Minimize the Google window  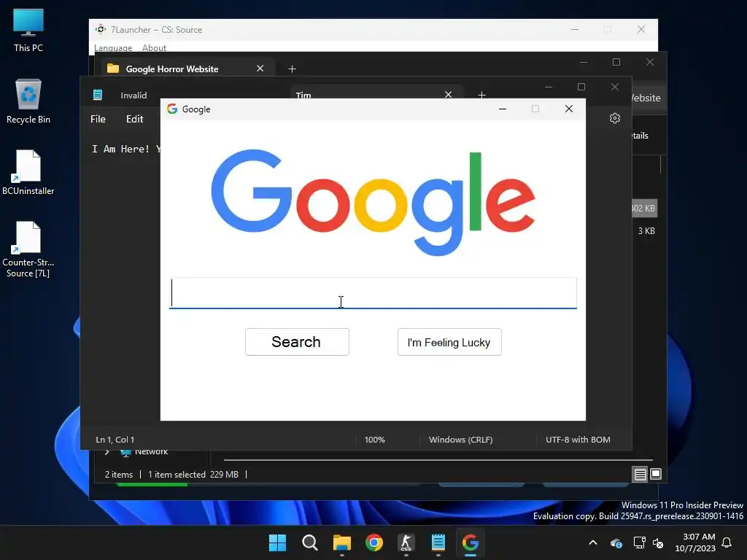[502, 109]
